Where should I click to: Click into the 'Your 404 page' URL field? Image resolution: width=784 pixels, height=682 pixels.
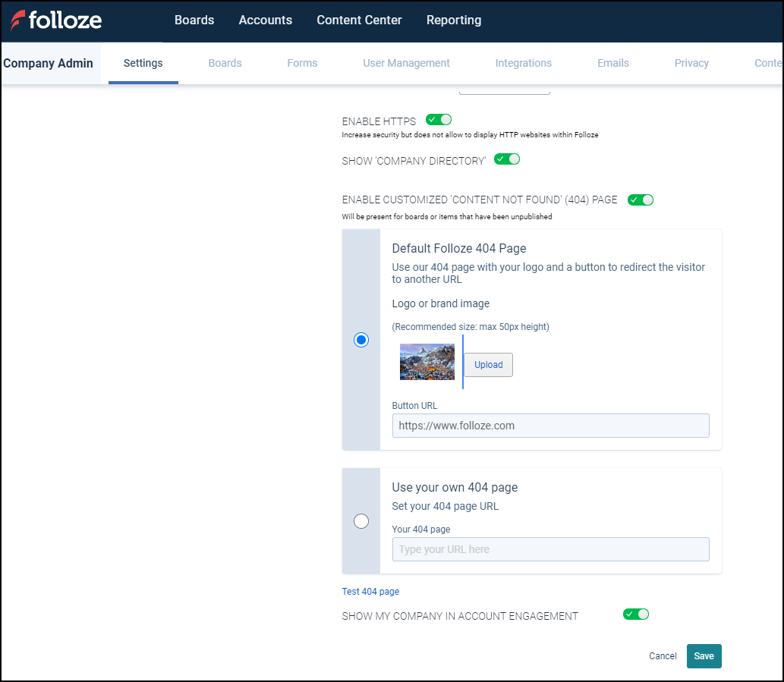click(x=550, y=549)
